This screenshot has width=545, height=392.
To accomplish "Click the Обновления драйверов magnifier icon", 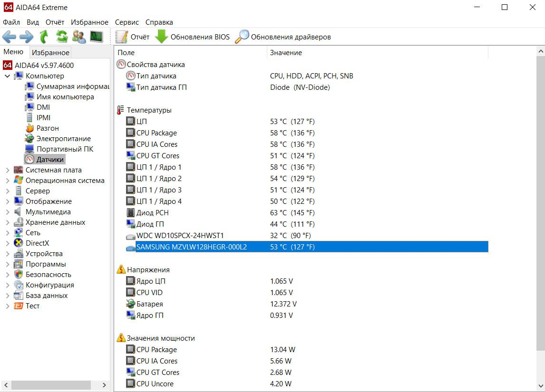I will [242, 37].
